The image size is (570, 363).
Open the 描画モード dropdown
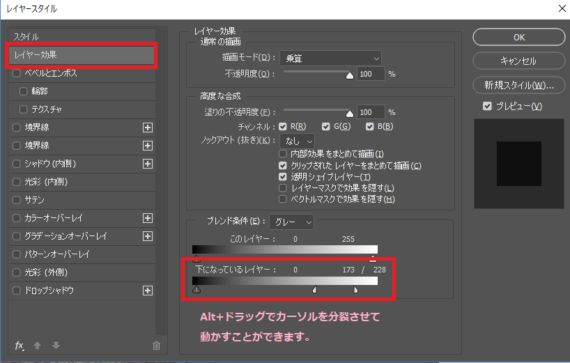coord(331,58)
